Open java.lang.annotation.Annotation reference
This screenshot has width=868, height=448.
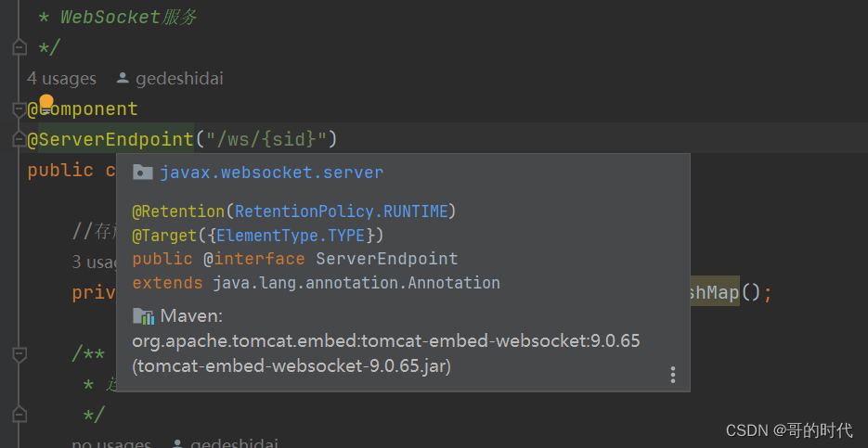point(356,283)
